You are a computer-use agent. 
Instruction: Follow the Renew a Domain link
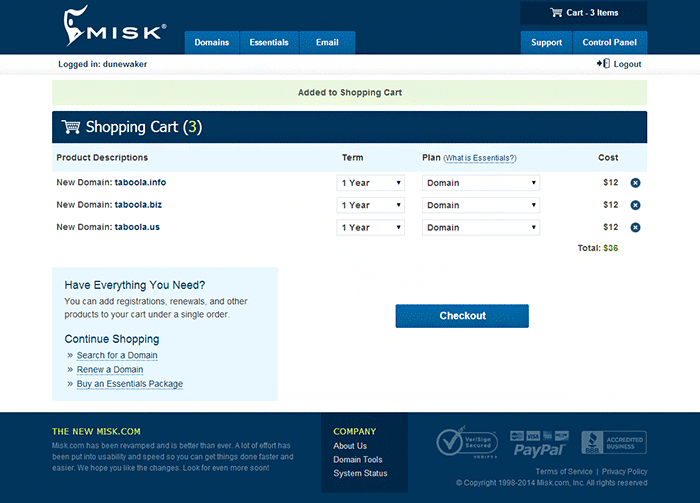pos(110,370)
